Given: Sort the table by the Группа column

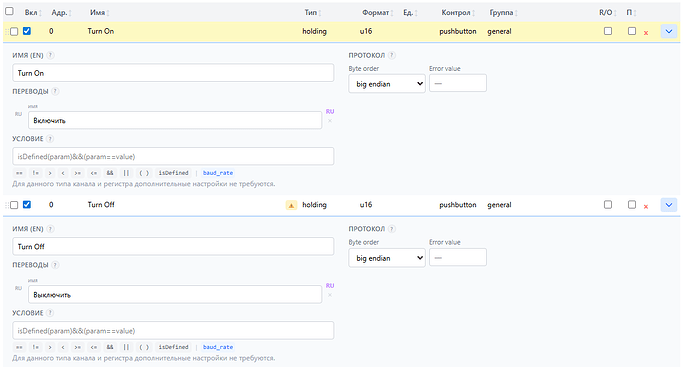Looking at the screenshot, I should point(504,13).
